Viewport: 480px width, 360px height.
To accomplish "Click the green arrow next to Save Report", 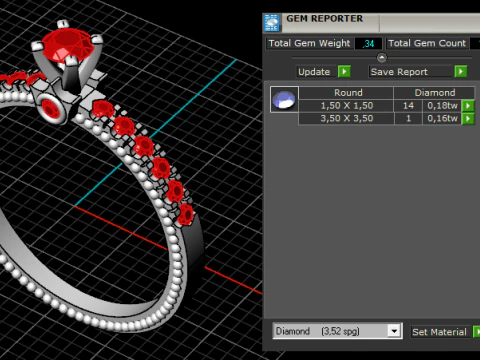I will pyautogui.click(x=461, y=71).
